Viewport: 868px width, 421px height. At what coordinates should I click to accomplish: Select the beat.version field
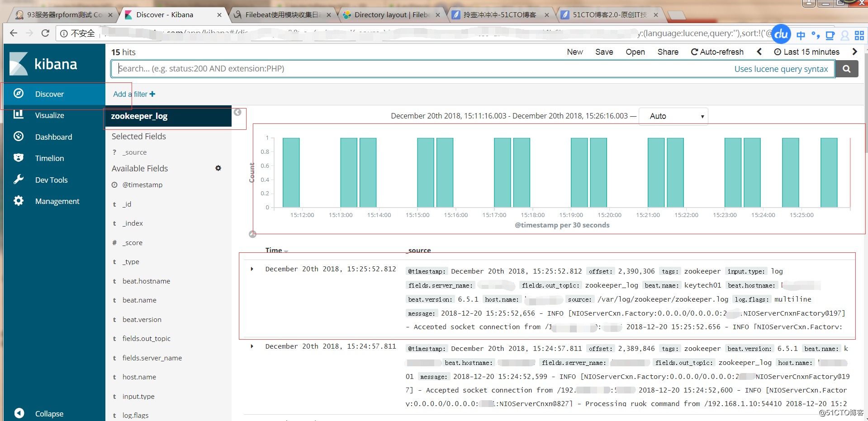coord(142,320)
